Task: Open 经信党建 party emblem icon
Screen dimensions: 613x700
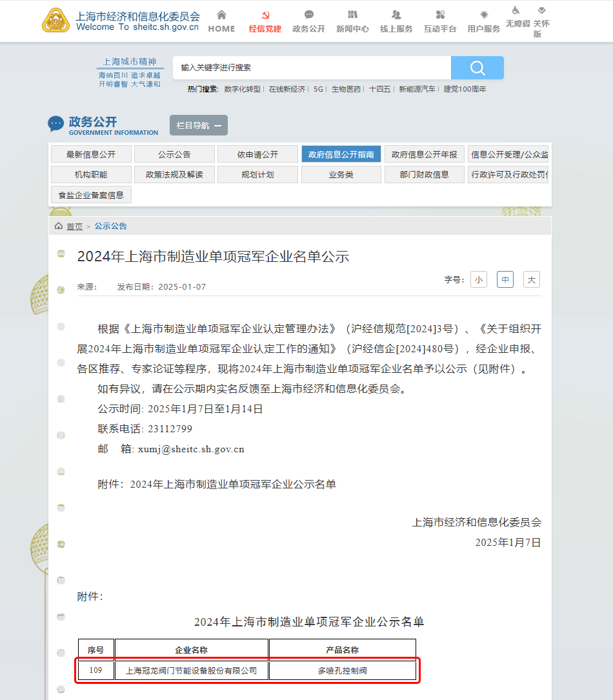Action: click(265, 15)
